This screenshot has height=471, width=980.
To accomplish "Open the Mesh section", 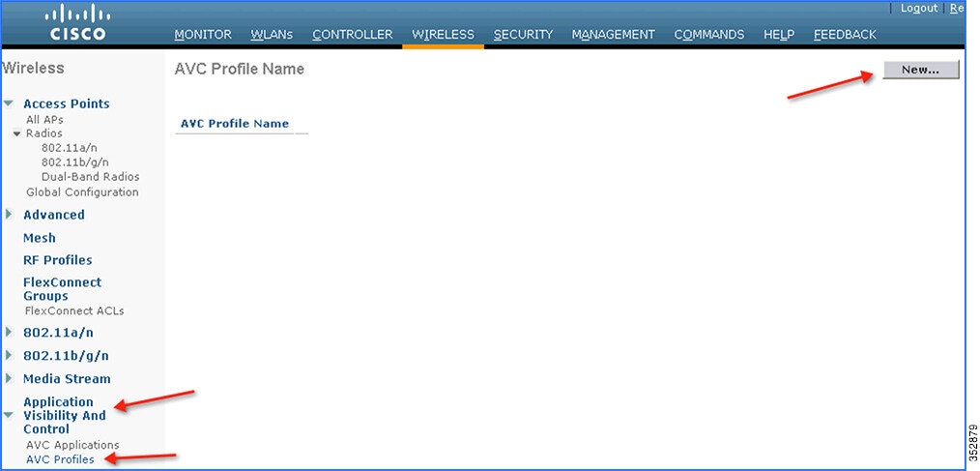I will point(40,238).
